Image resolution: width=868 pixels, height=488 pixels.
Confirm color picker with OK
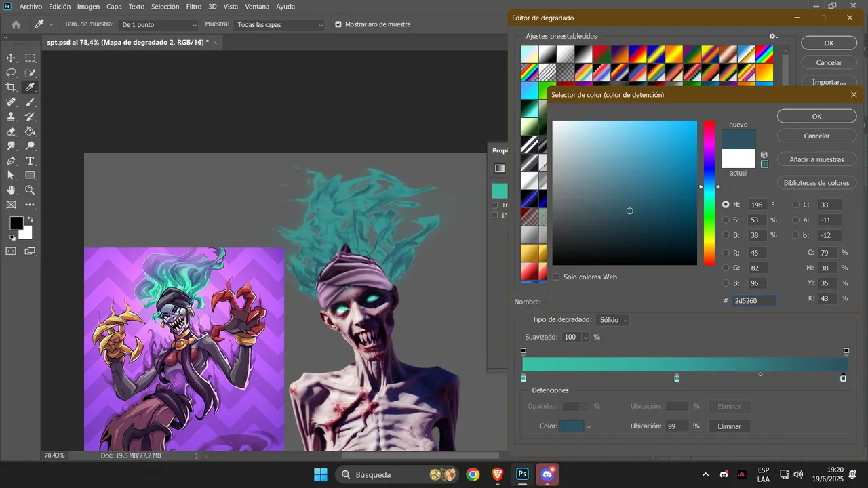tap(816, 117)
